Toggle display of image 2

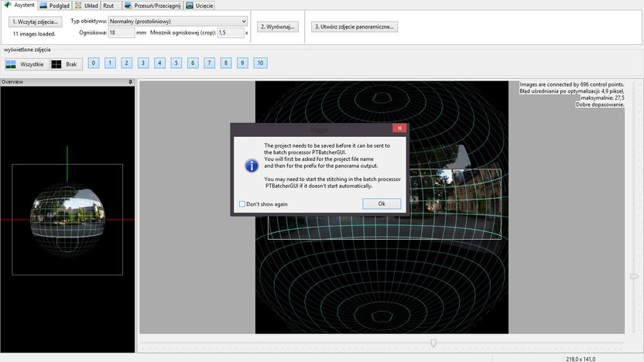[x=126, y=63]
